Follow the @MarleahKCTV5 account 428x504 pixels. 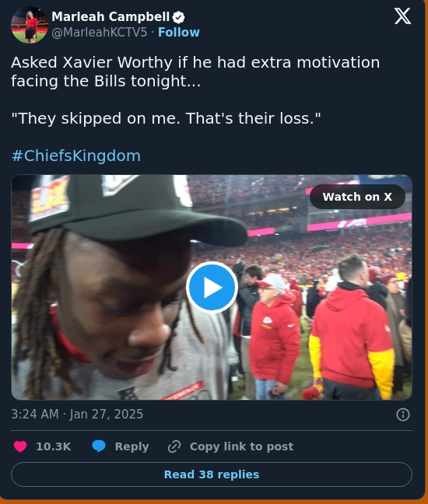click(179, 33)
